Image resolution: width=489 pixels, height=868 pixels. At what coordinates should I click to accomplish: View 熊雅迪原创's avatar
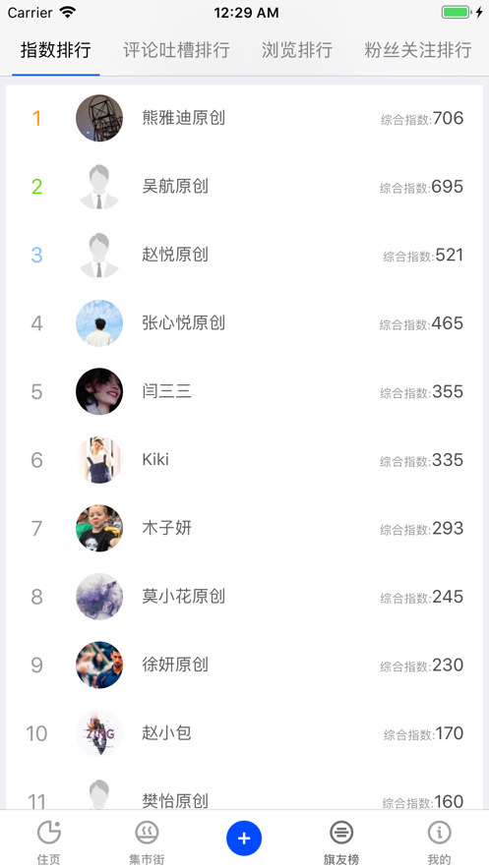pyautogui.click(x=99, y=118)
